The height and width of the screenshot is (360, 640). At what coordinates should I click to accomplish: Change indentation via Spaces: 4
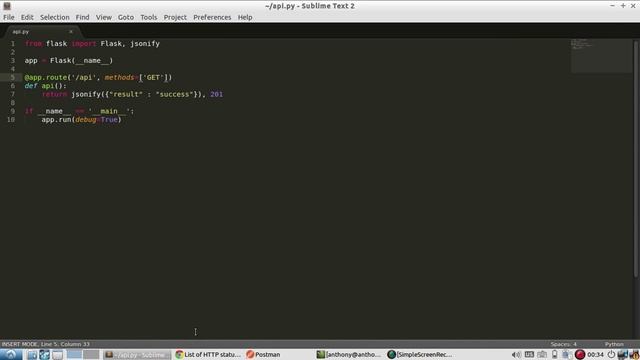[x=563, y=344]
